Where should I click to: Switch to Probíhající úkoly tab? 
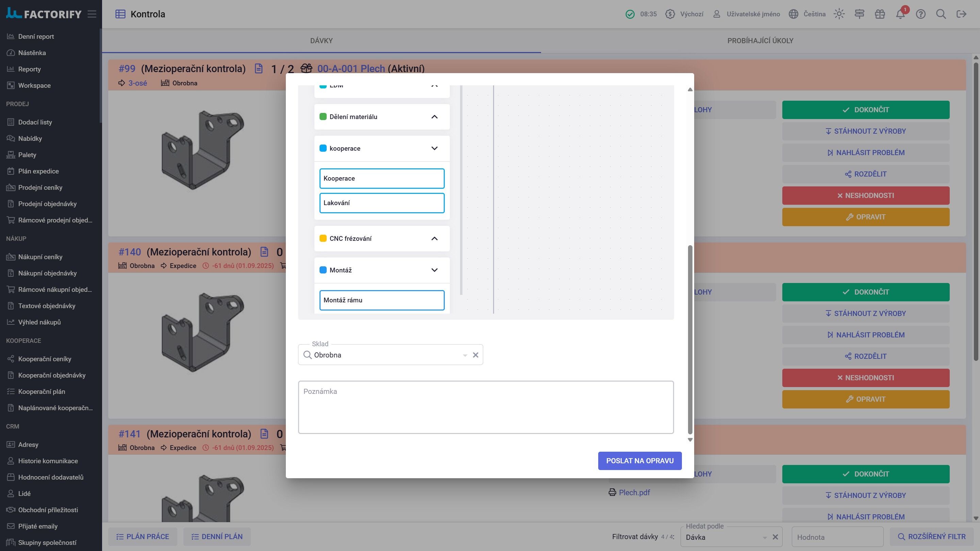point(760,41)
